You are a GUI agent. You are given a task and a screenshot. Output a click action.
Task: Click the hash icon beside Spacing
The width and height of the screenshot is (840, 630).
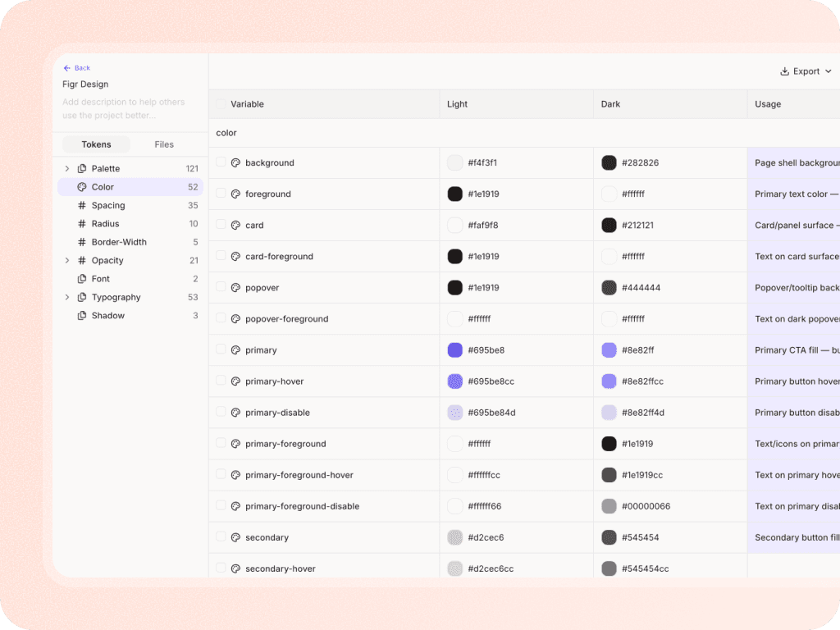(x=82, y=205)
